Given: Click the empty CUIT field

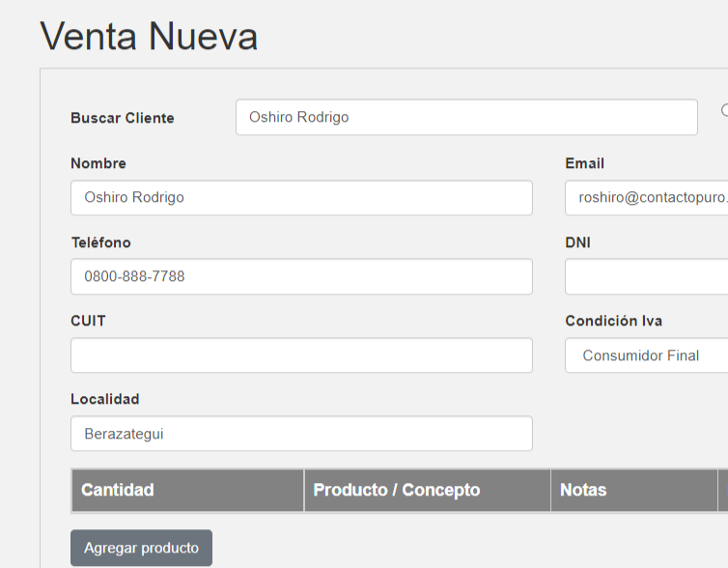Looking at the screenshot, I should [x=301, y=355].
